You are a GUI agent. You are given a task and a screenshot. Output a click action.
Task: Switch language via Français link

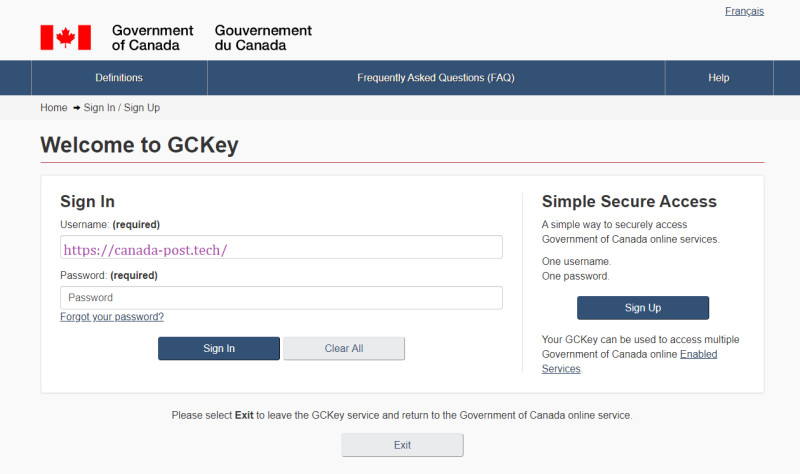(744, 11)
